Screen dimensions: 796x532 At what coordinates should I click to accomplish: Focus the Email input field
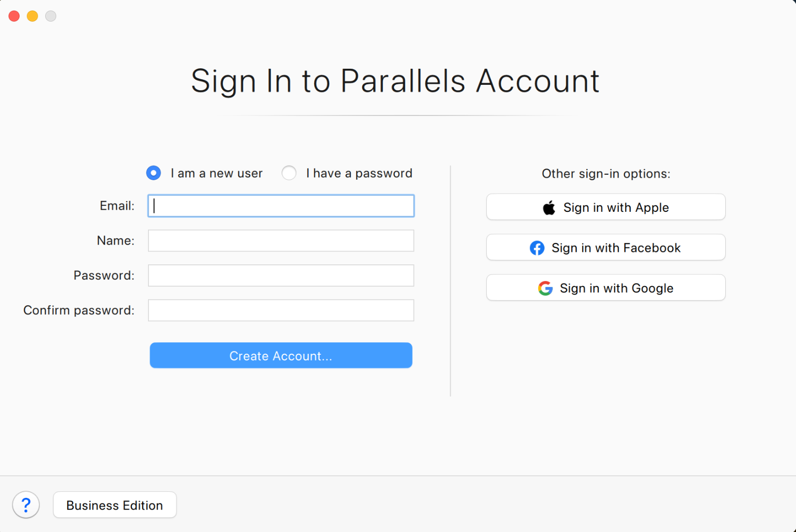click(281, 206)
